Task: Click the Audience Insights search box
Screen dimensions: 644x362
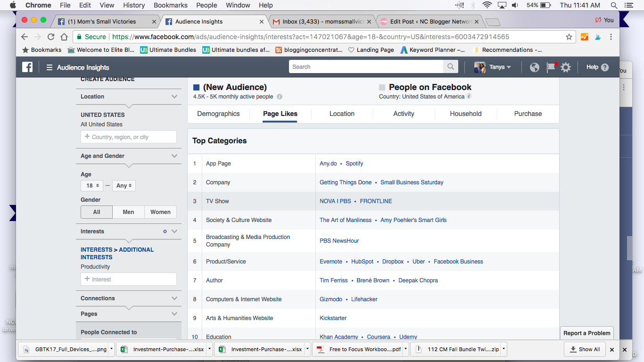Action: tap(366, 66)
